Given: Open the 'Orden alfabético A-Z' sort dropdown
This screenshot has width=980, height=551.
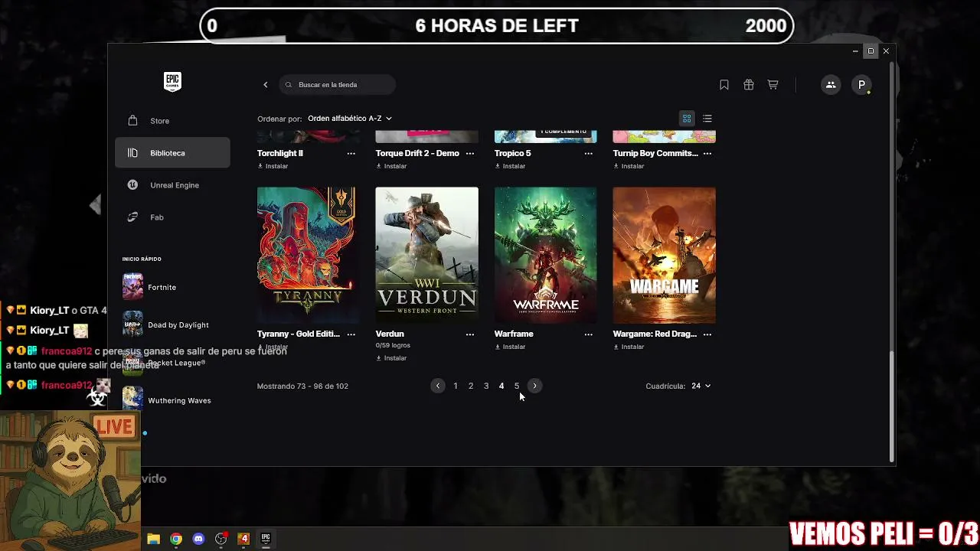Looking at the screenshot, I should [350, 119].
